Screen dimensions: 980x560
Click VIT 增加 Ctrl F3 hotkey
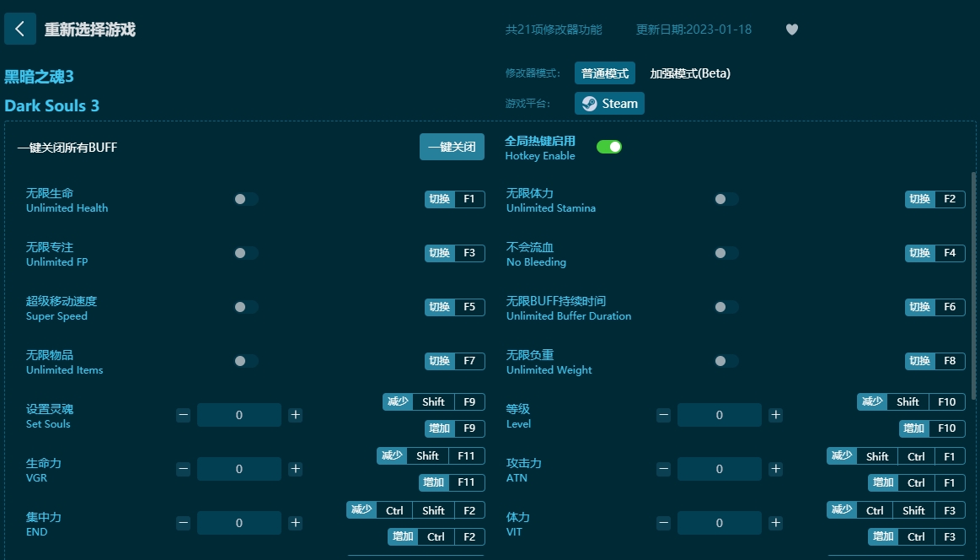(x=917, y=536)
